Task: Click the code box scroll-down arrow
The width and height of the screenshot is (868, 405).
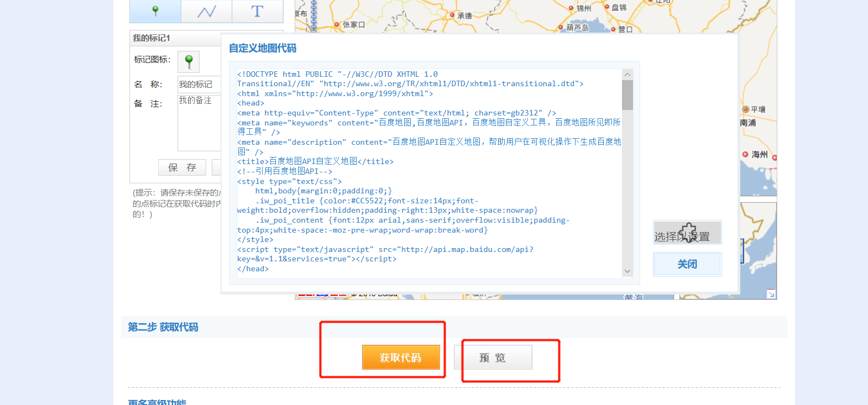Action: [x=627, y=271]
